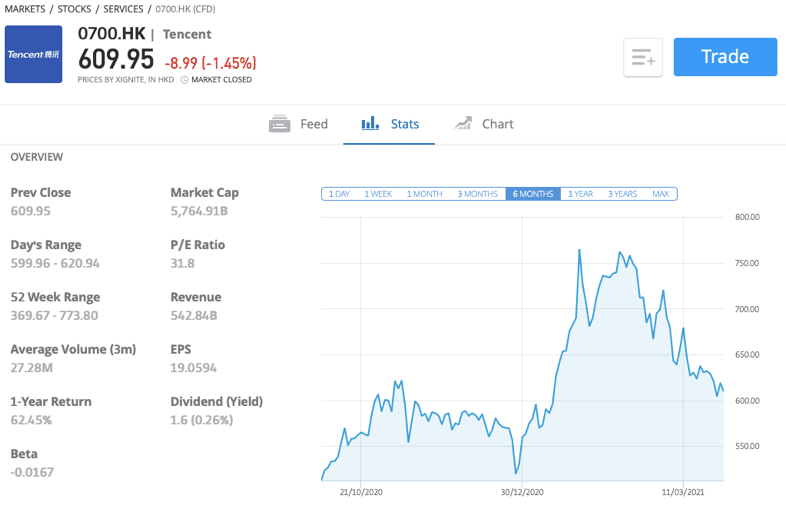Screen dimensions: 786x506
Task: Click the PRICES BY XIGNITE, IN HKD text
Action: (126, 80)
